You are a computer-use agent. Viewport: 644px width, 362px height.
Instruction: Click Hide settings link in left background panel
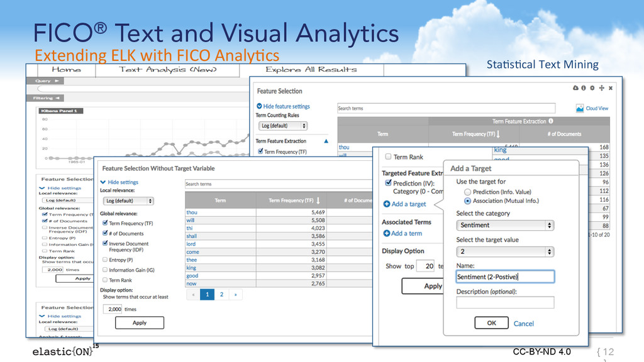pyautogui.click(x=64, y=188)
